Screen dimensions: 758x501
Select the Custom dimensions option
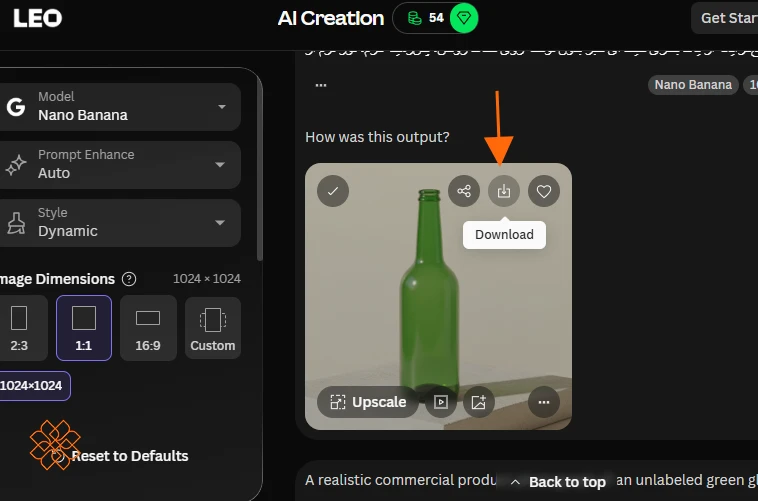coord(213,328)
